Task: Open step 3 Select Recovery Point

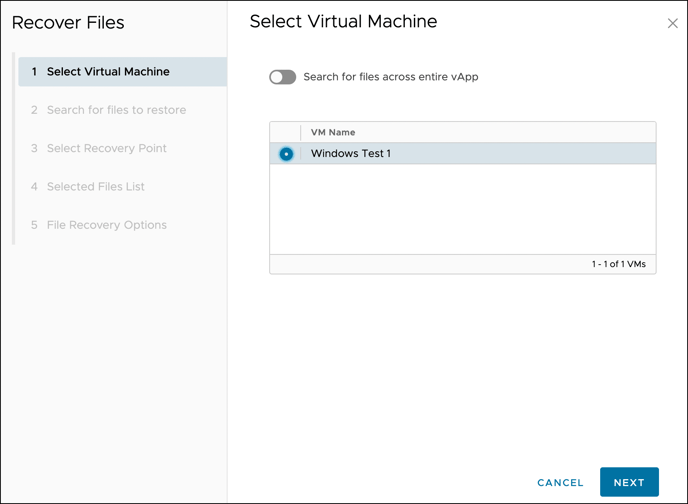Action: coord(99,148)
